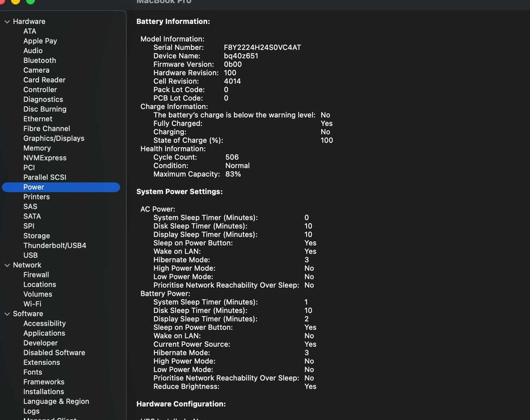Click the Hardware section label
This screenshot has width=530, height=420.
click(29, 22)
